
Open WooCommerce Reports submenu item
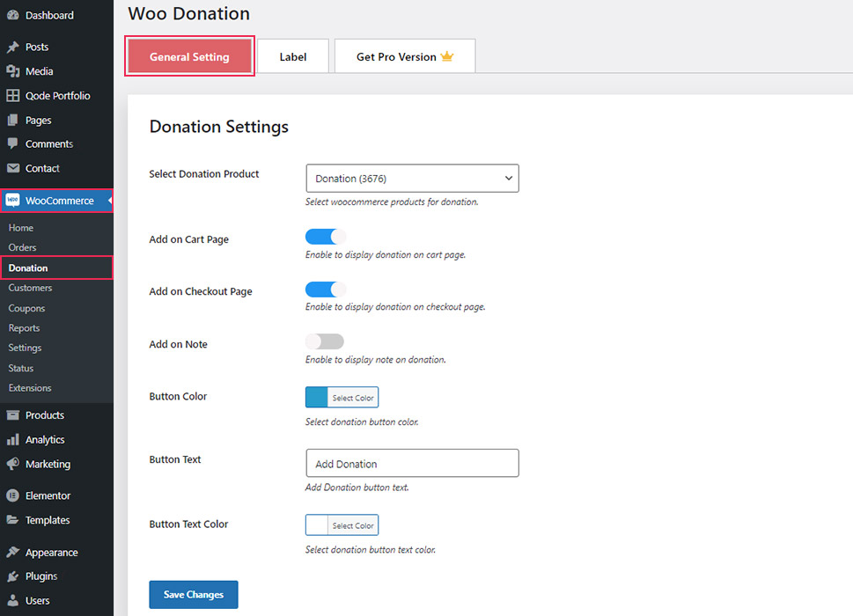[x=24, y=328]
